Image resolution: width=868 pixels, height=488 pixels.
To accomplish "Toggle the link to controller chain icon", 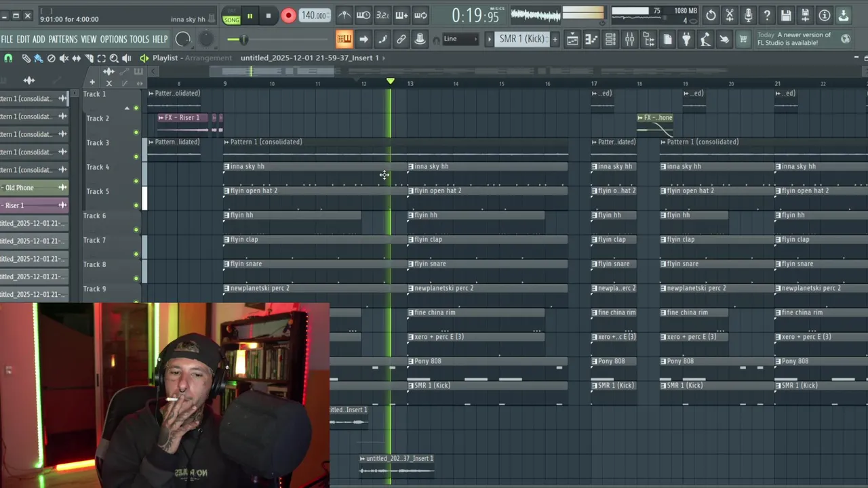I will click(x=401, y=39).
